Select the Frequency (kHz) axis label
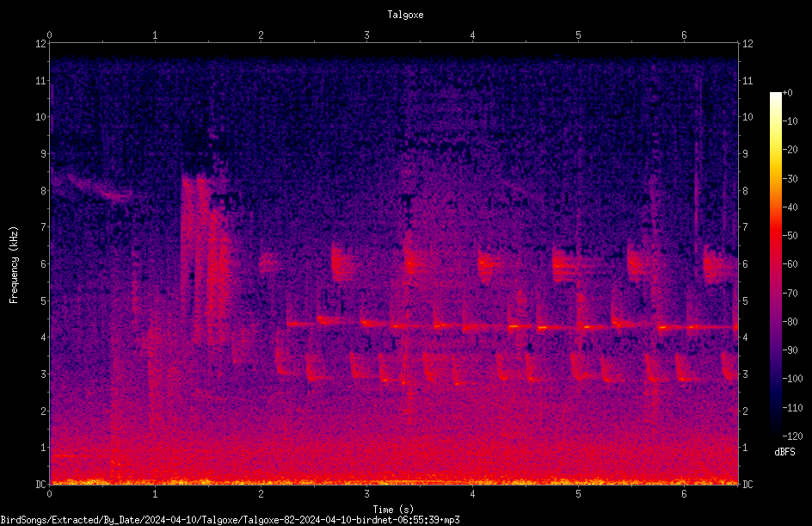The height and width of the screenshot is (526, 812). (14, 265)
